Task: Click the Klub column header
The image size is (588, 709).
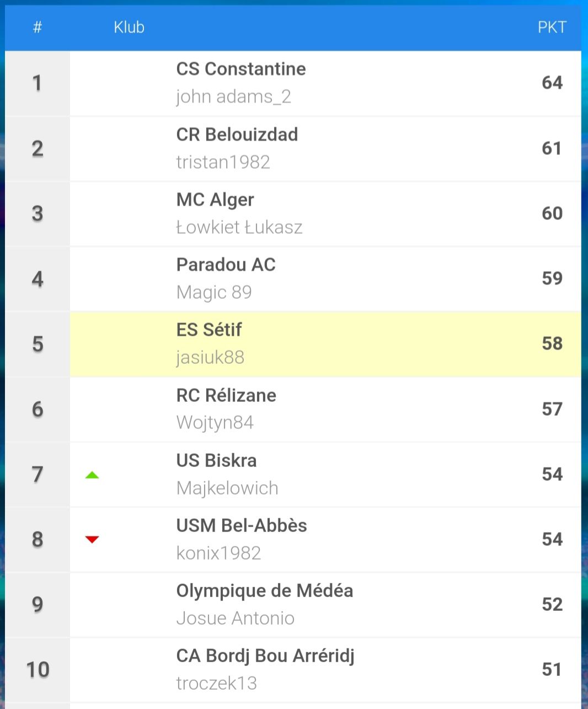Action: pos(129,27)
